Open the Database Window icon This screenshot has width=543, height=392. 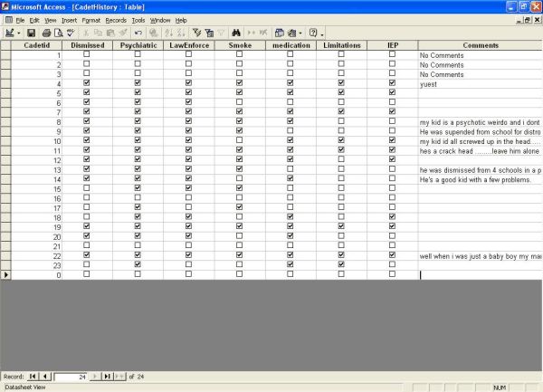pyautogui.click(x=279, y=33)
